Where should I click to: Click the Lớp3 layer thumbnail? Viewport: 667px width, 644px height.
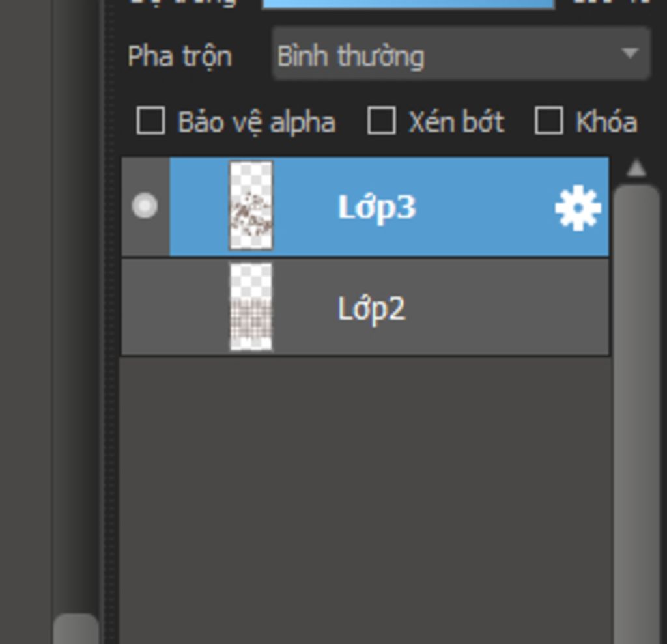[251, 206]
